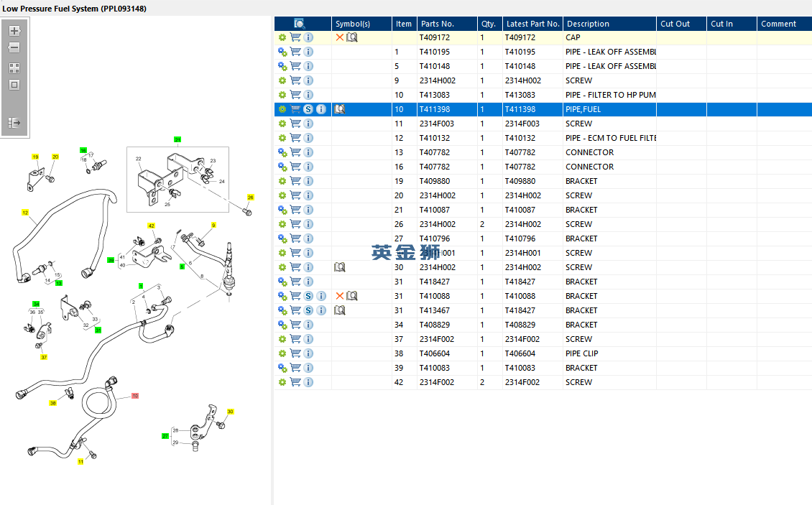Viewport: 812px width, 505px height.
Task: Click the list export arrow icon
Action: coord(14,123)
